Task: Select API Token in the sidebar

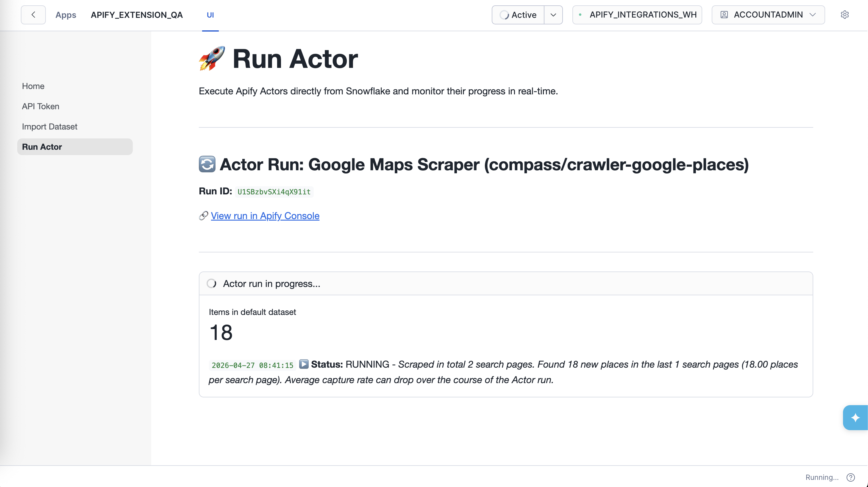Action: point(40,106)
